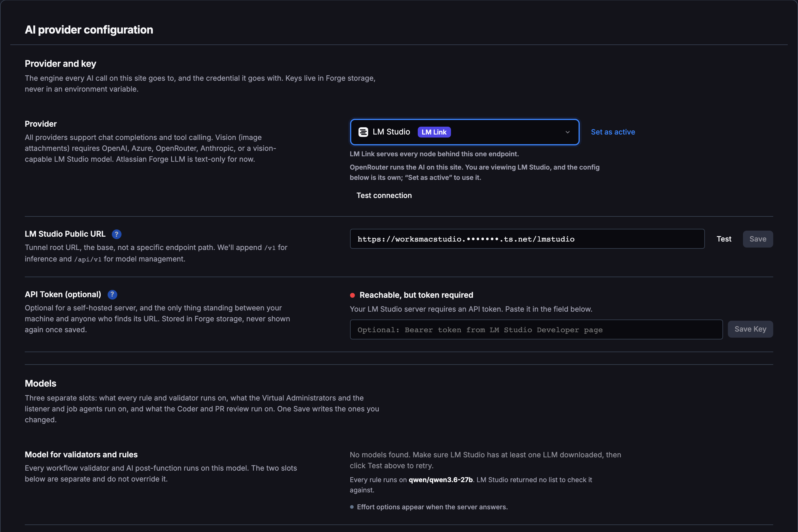Focus the LM Studio Public URL field

(x=527, y=239)
